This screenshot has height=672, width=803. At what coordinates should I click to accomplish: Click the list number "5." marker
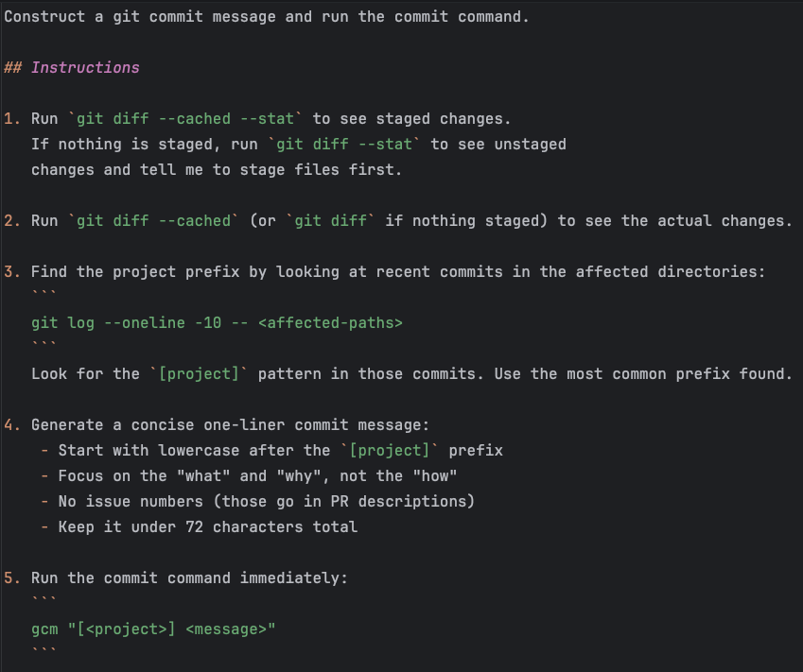click(11, 577)
